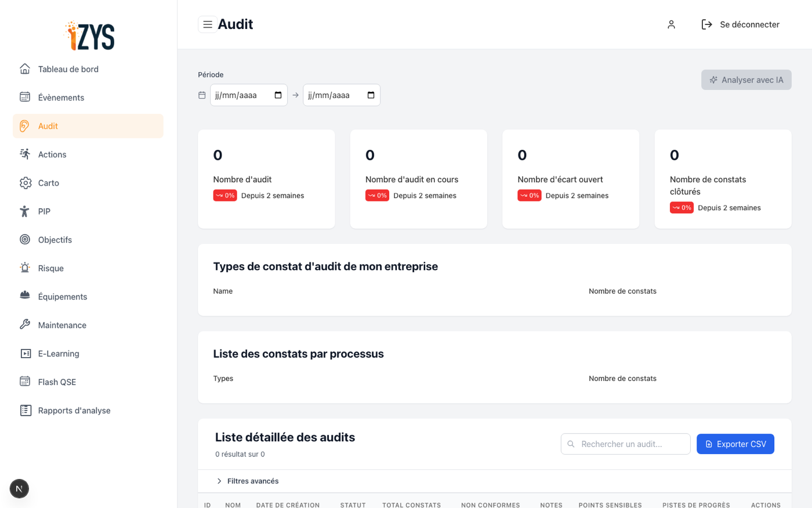Open the Rapports d'analyse menu item
The width and height of the screenshot is (812, 508).
pyautogui.click(x=88, y=410)
